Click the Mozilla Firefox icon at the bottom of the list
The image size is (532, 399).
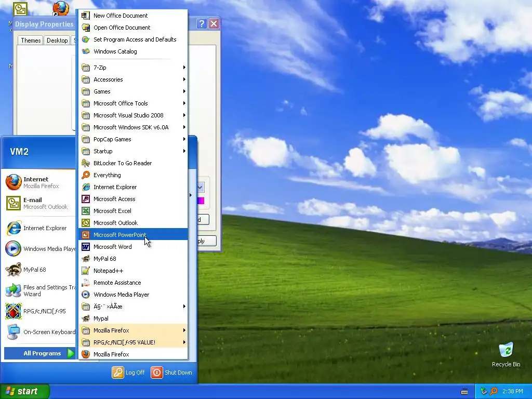(86, 354)
